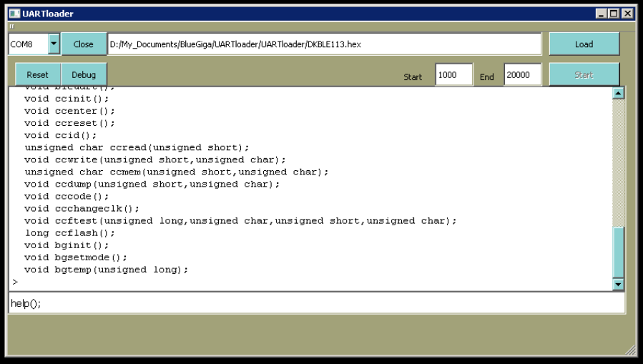Image resolution: width=643 pixels, height=364 pixels.
Task: Click the console scrollbar thumb
Action: (618, 252)
